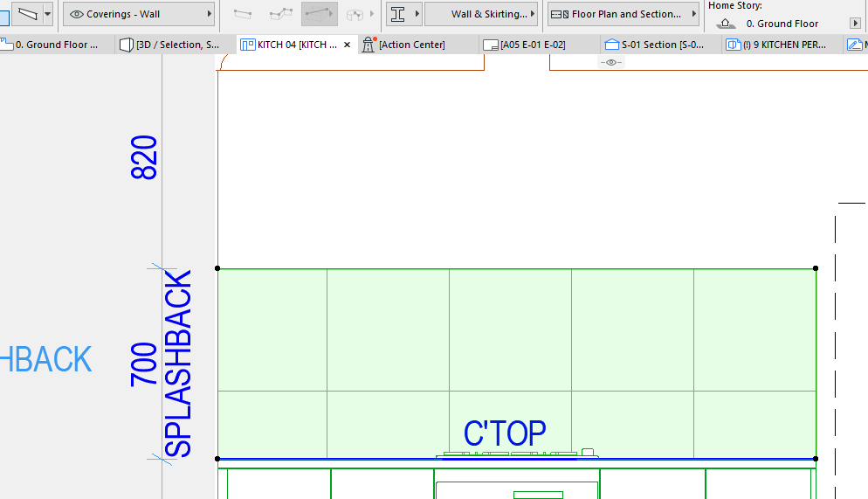Open the Wall tool dropdown arrow
The width and height of the screenshot is (868, 499).
pos(48,14)
